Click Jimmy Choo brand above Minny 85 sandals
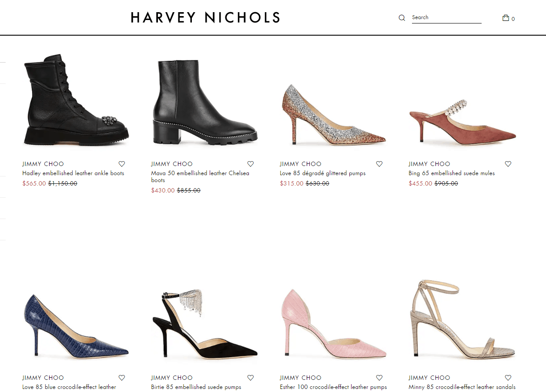Viewport: 546px width, 392px height. (429, 378)
